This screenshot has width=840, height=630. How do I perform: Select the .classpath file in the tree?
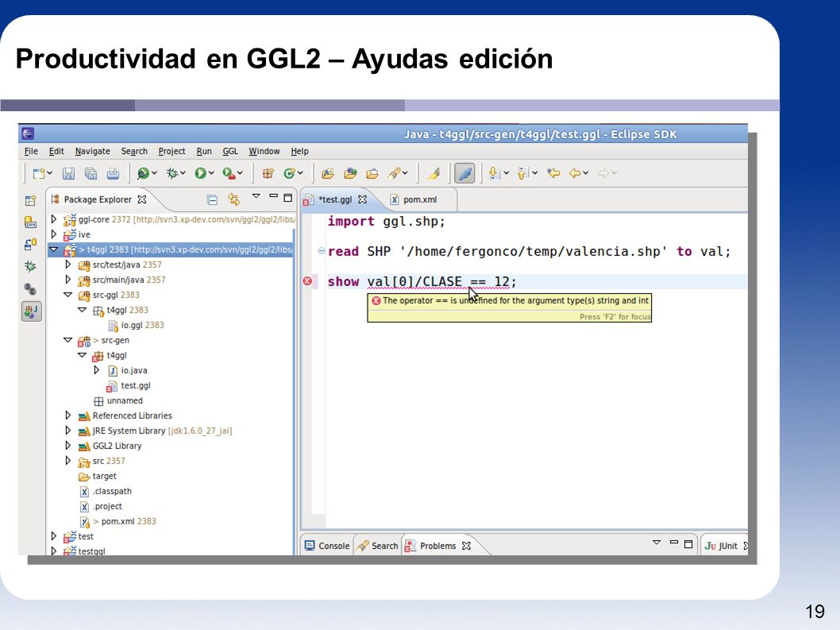pyautogui.click(x=112, y=491)
